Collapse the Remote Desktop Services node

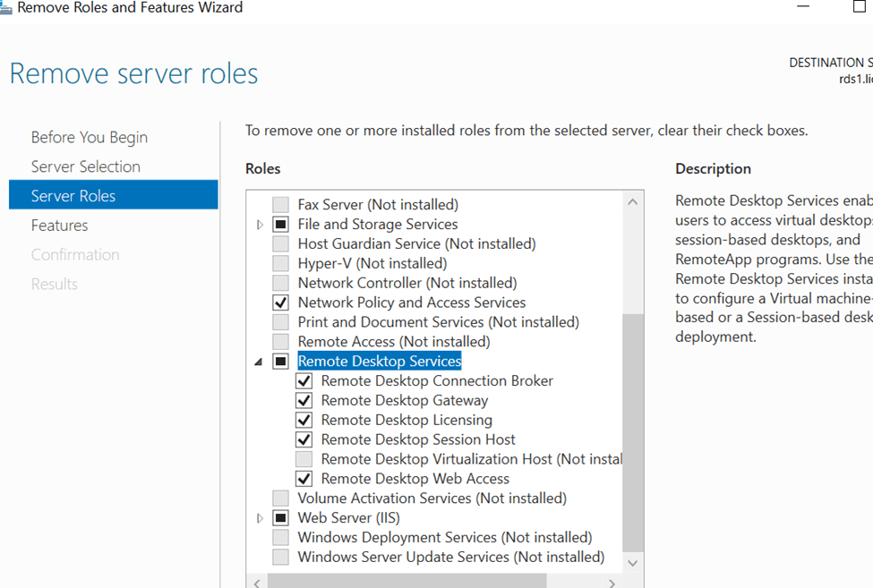(x=259, y=362)
